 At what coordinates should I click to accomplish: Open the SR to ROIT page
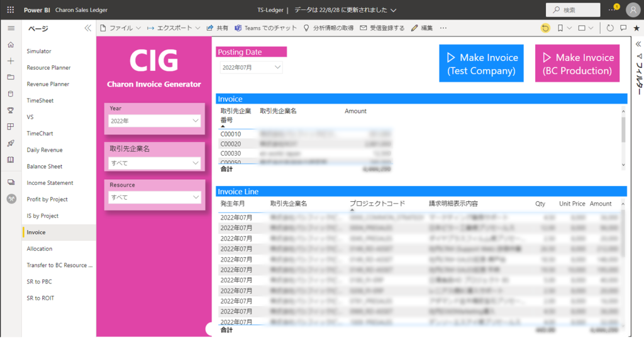coord(40,298)
